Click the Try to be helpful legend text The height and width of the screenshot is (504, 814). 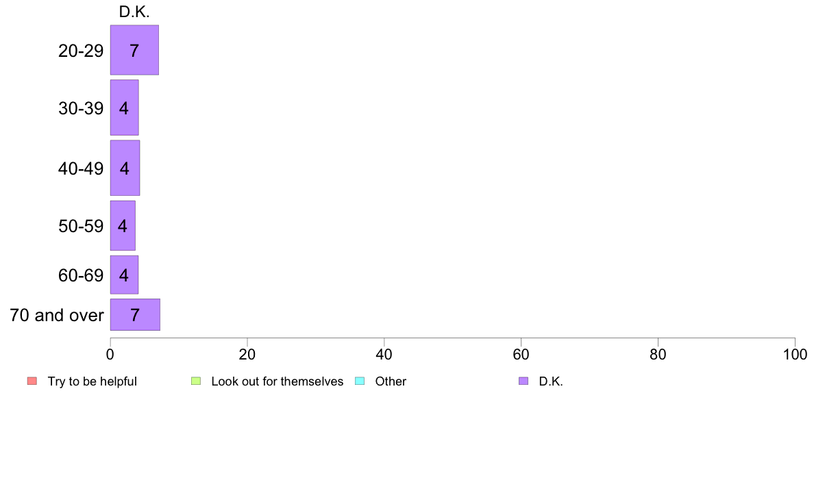click(92, 381)
